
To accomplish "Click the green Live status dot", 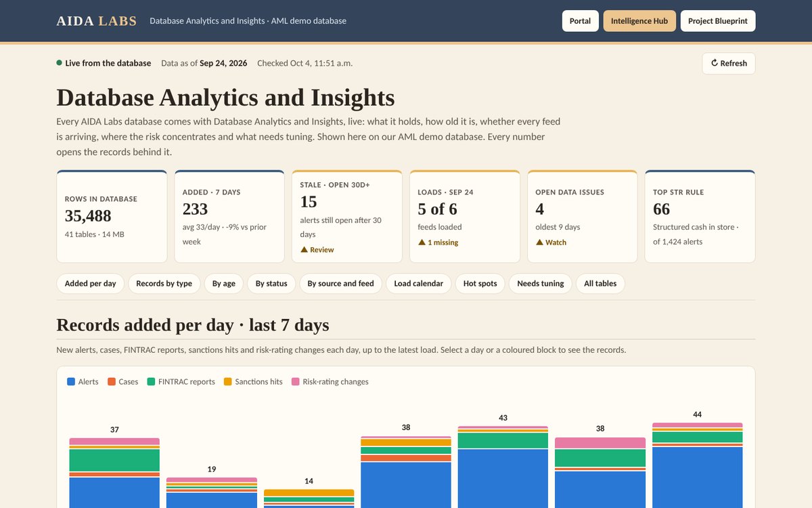I will coord(60,63).
